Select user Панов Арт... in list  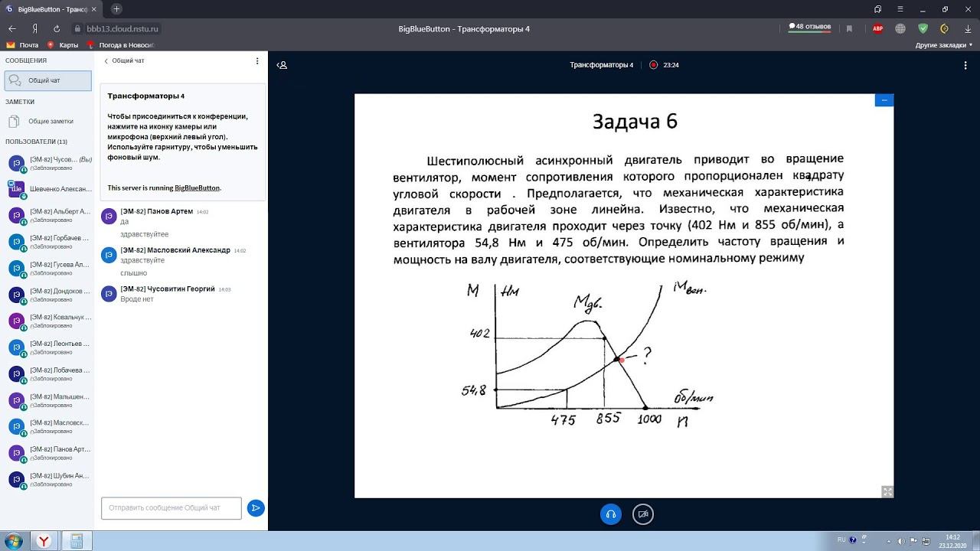click(x=47, y=453)
